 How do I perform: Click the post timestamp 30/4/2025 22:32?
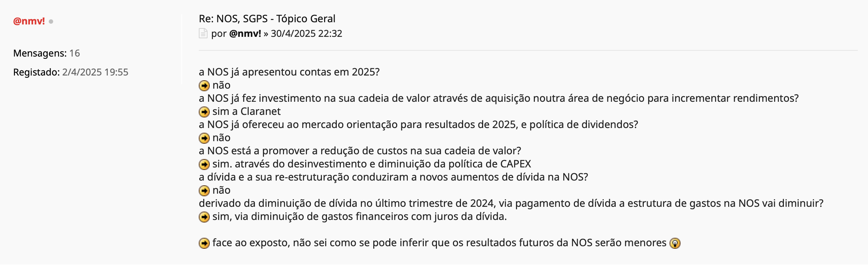306,34
